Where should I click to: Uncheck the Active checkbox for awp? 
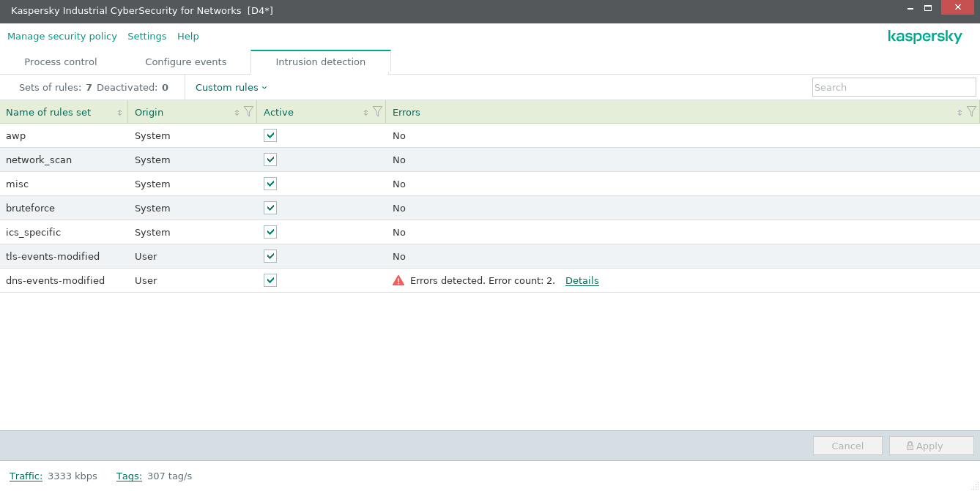tap(270, 135)
